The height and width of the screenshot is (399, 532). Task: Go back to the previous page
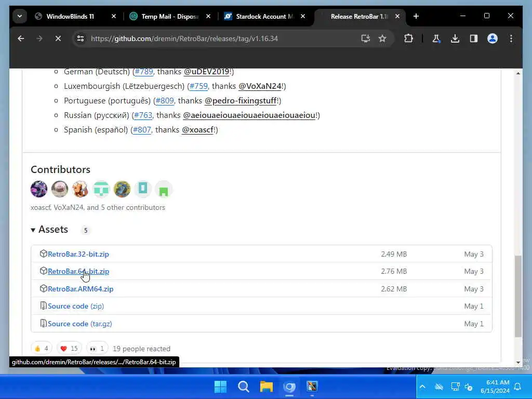21,38
